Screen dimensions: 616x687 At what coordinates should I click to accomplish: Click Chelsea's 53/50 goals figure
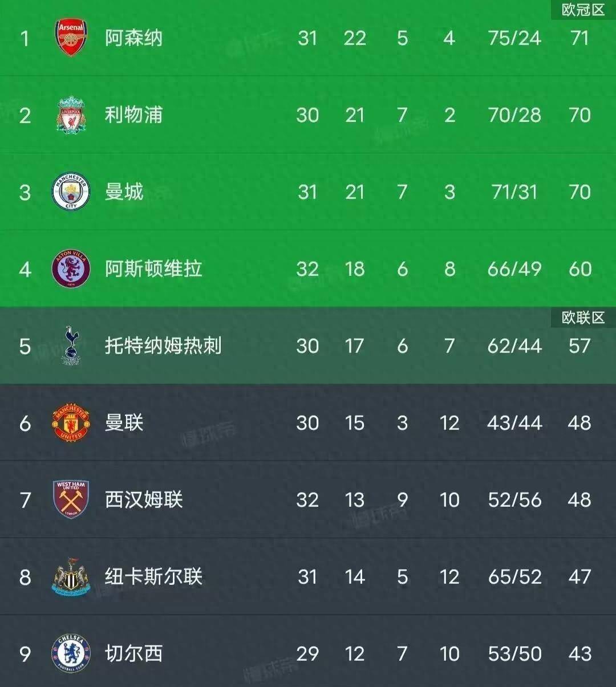point(514,654)
